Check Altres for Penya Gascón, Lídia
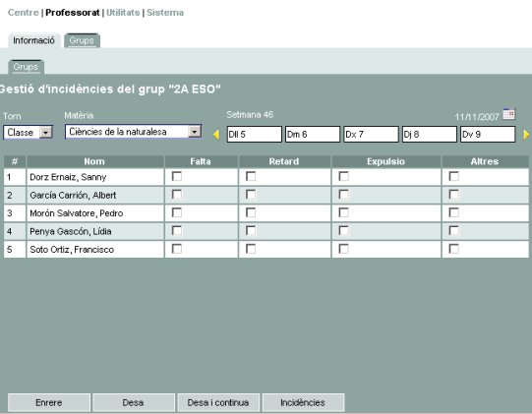This screenshot has height=414, width=532. [453, 231]
